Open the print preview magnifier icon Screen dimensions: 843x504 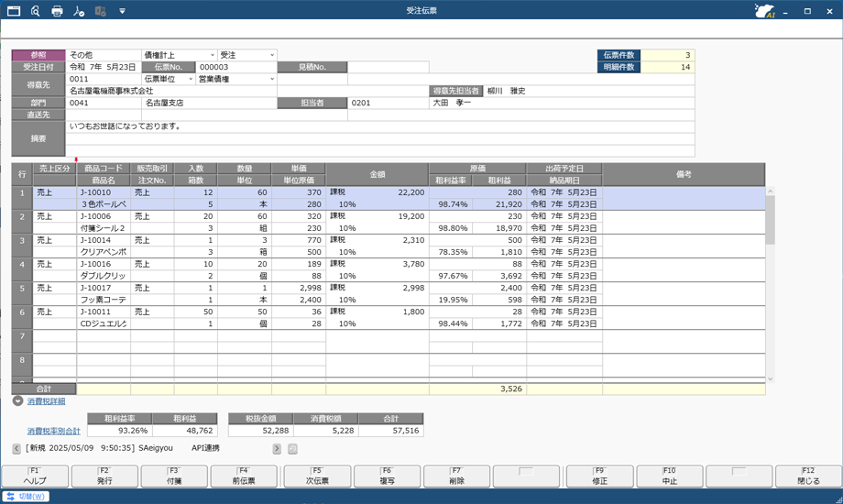click(x=35, y=11)
